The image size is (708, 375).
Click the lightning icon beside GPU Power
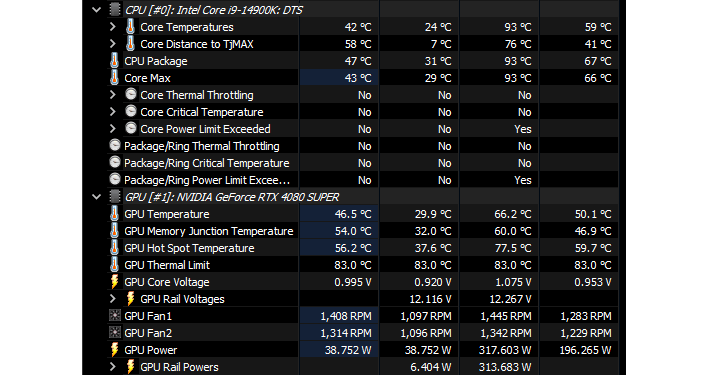115,350
